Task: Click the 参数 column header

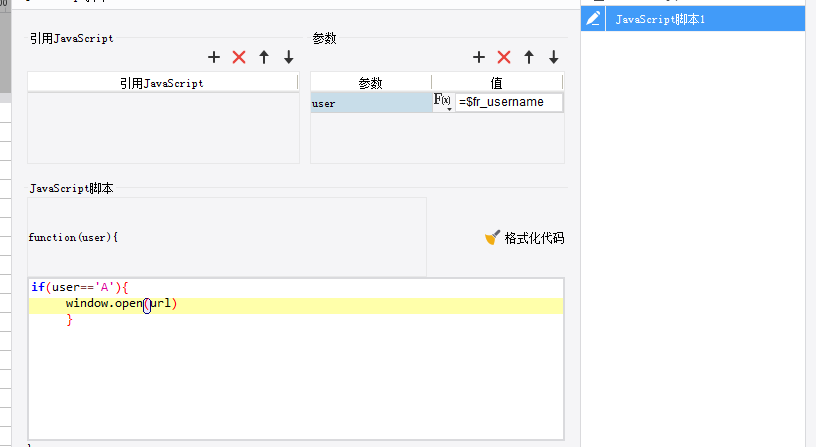Action: tap(371, 83)
